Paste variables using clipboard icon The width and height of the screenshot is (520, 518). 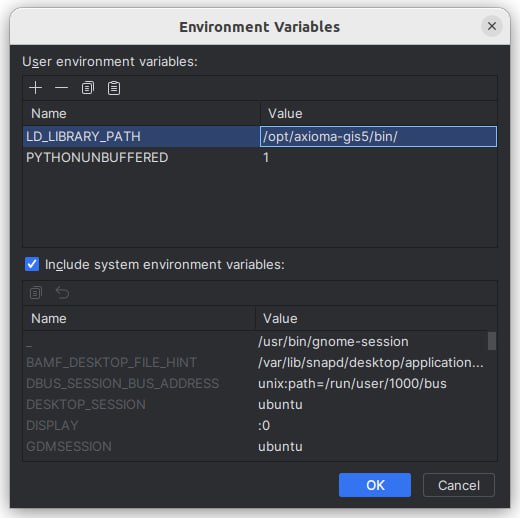click(x=114, y=88)
